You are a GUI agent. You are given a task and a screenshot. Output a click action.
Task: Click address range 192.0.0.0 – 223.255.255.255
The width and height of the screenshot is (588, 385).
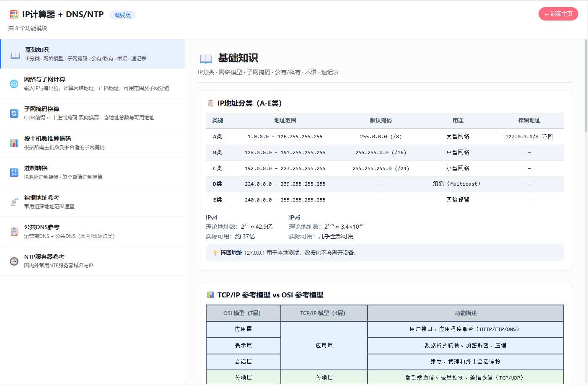pyautogui.click(x=285, y=168)
